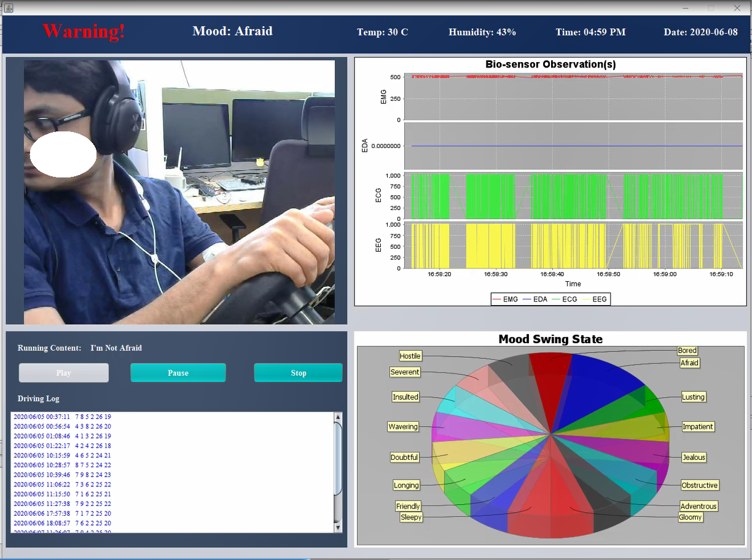
Task: Close the application window
Action: coord(737,7)
